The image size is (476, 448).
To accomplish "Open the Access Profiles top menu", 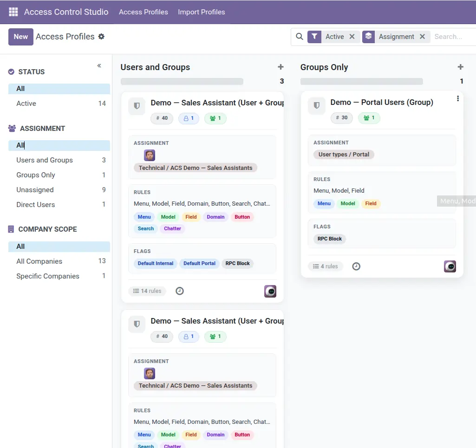I will 143,12.
